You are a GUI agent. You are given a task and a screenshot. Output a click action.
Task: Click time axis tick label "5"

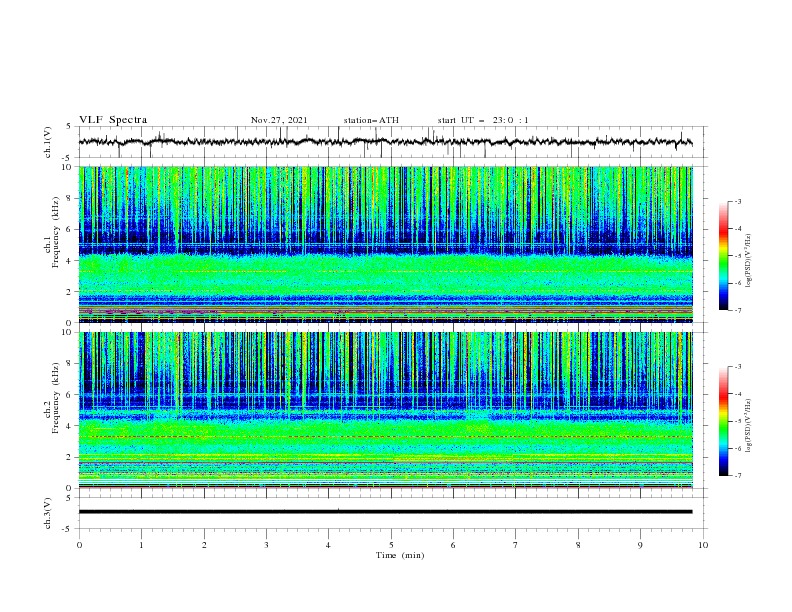coord(391,545)
